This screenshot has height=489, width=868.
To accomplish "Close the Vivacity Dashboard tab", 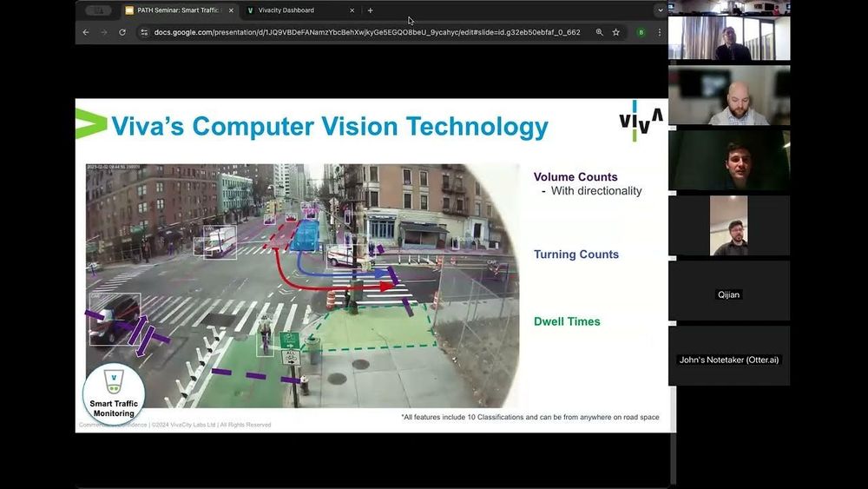I will [352, 10].
